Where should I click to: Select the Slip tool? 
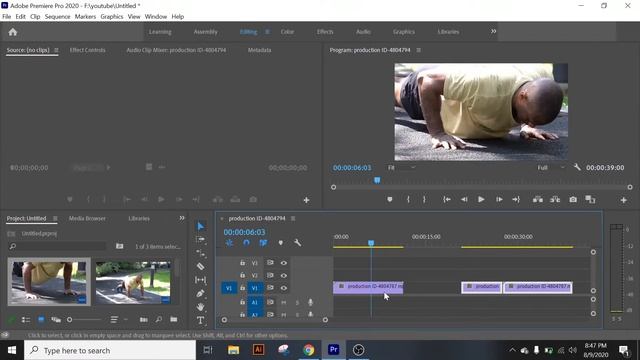click(200, 280)
